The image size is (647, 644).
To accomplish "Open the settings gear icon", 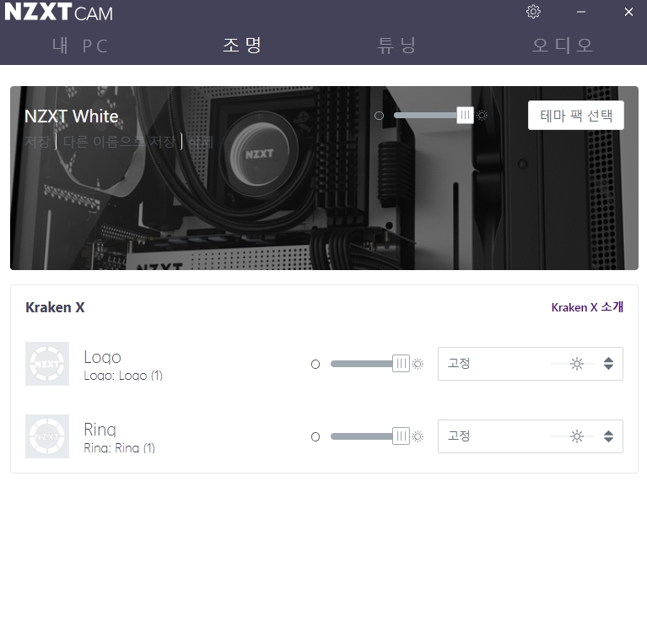I will tap(533, 12).
